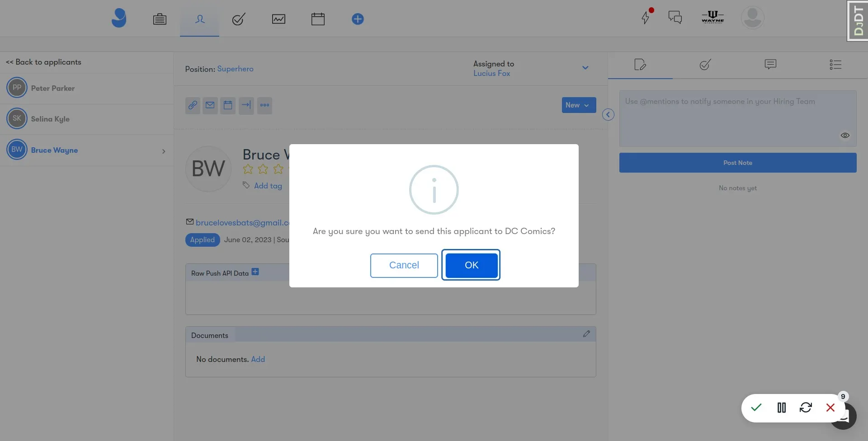Click the note text input field
The width and height of the screenshot is (868, 441).
(x=738, y=118)
